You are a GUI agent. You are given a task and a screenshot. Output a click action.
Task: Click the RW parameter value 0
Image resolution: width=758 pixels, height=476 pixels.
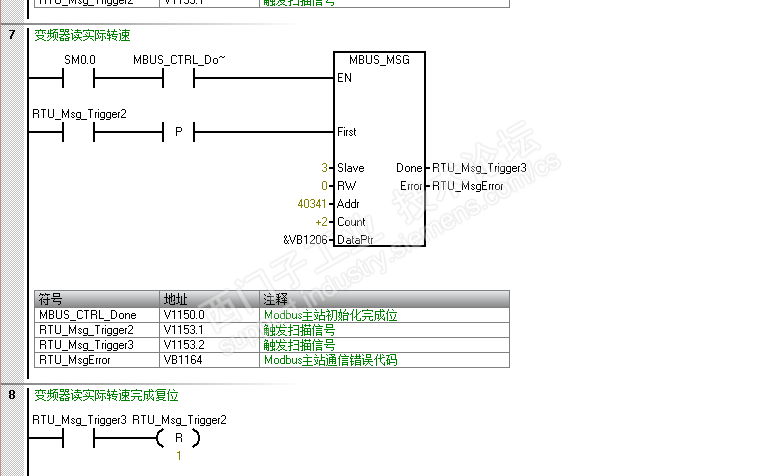click(325, 186)
